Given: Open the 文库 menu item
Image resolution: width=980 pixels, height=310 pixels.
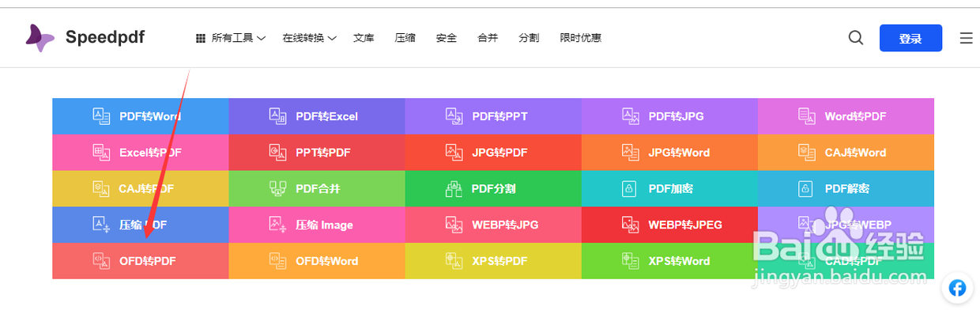Looking at the screenshot, I should coord(364,38).
